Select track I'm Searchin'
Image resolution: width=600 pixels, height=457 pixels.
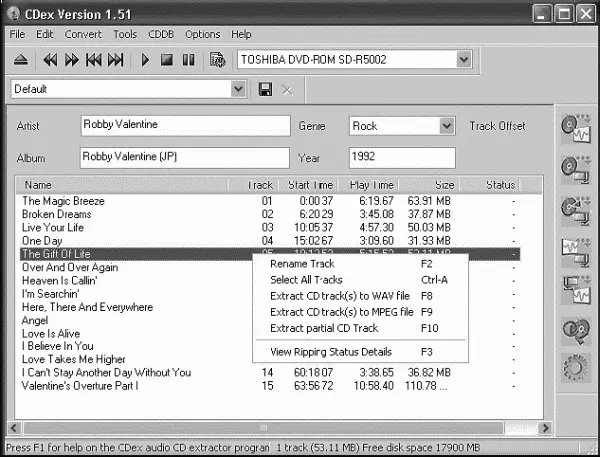pyautogui.click(x=51, y=294)
